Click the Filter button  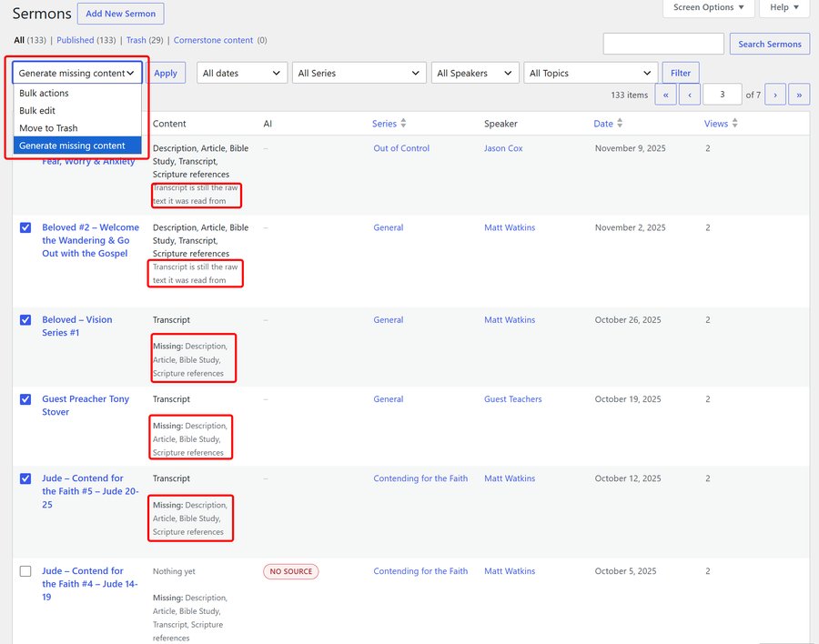point(681,73)
